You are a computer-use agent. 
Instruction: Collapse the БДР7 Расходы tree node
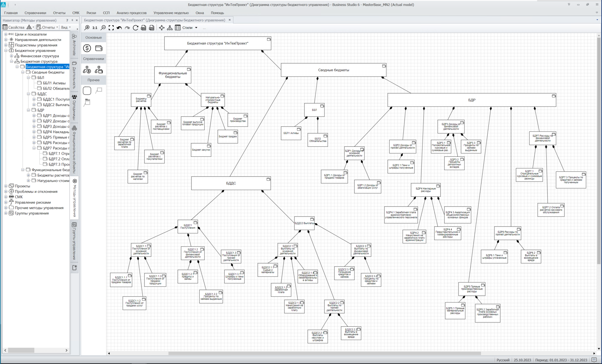(x=34, y=148)
